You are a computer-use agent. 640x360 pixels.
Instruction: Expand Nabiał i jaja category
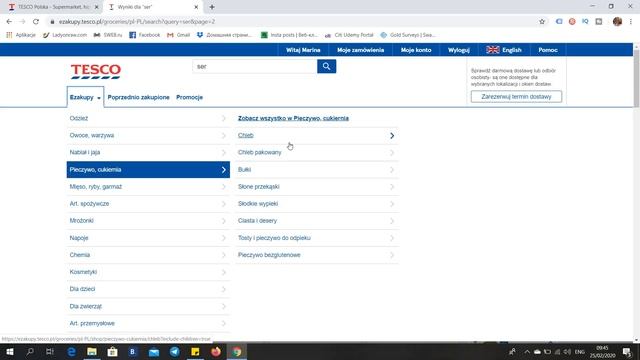click(x=148, y=152)
